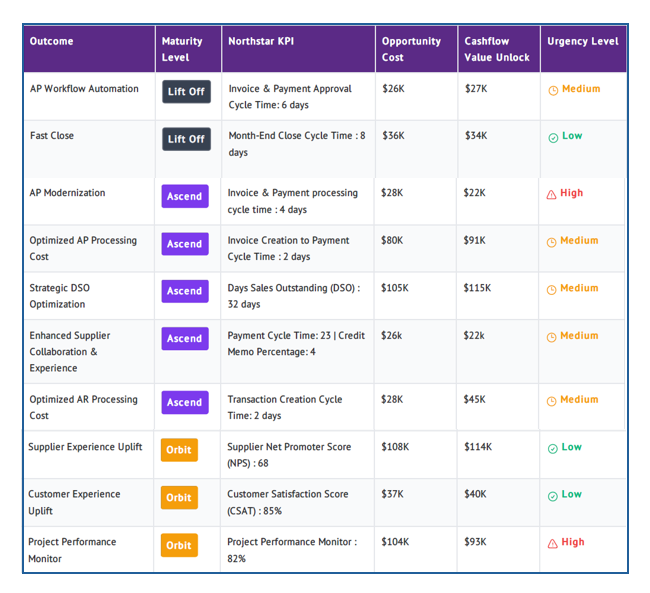Click the Transaction Creation Cycle Time KPI
The image size is (650, 593).
[x=285, y=407]
